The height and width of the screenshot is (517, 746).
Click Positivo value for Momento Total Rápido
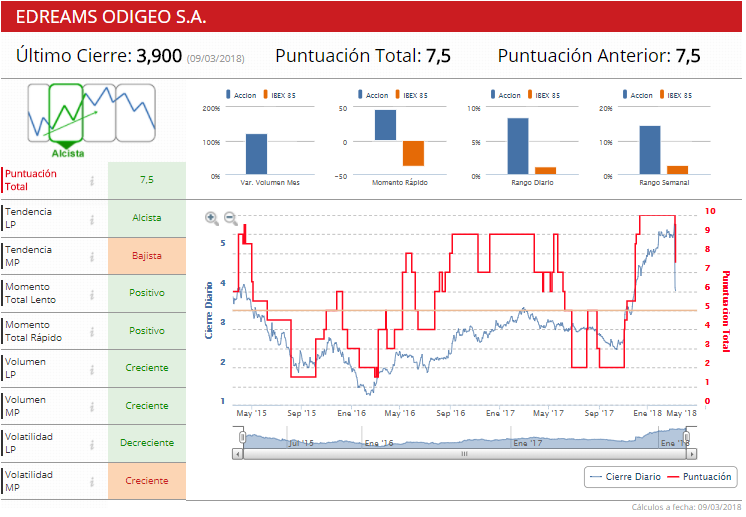(147, 331)
